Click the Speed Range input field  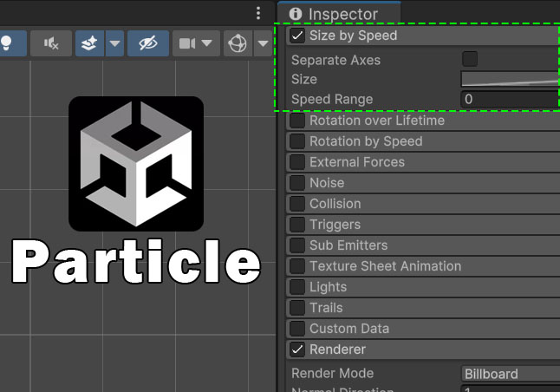(x=510, y=99)
